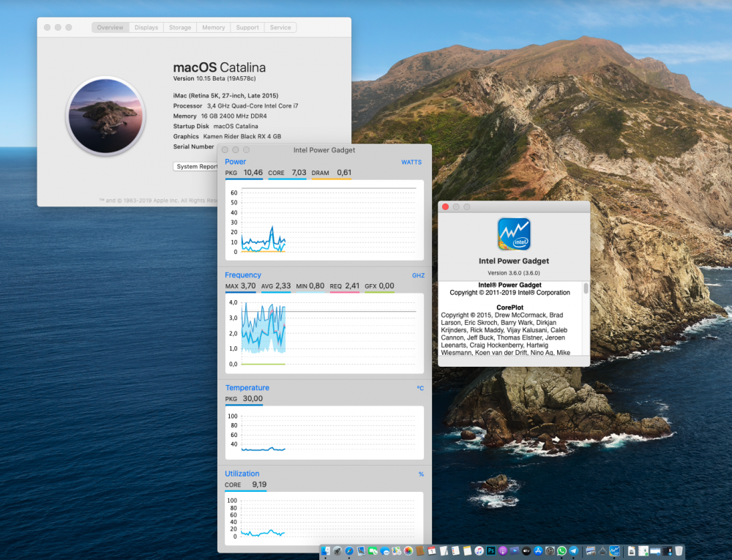This screenshot has height=560, width=732.
Task: Open Messages icon in the Dock
Action: click(x=385, y=550)
